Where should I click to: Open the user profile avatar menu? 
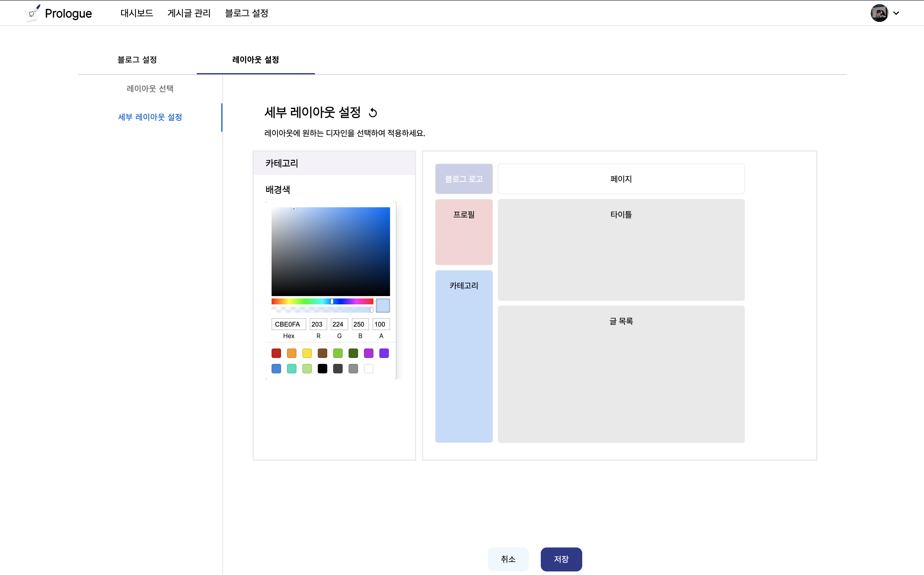click(x=879, y=13)
